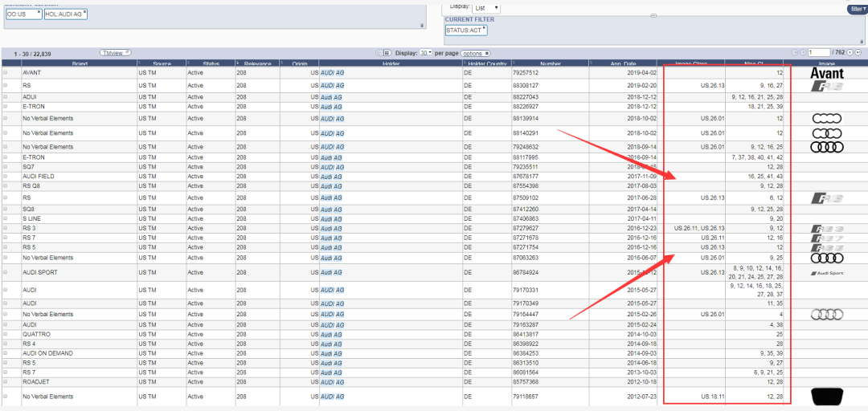
Task: Select the SQ7 row checkbox
Action: tap(6, 166)
